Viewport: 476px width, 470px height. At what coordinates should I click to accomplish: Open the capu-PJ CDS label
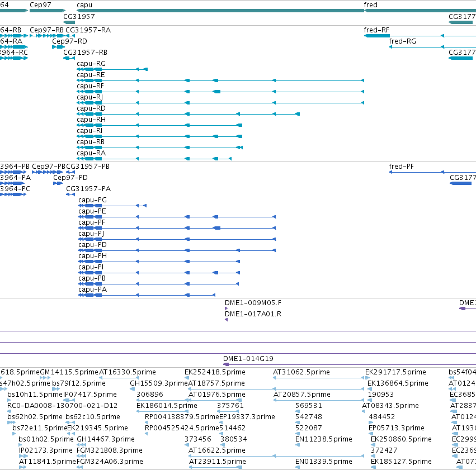91,234
